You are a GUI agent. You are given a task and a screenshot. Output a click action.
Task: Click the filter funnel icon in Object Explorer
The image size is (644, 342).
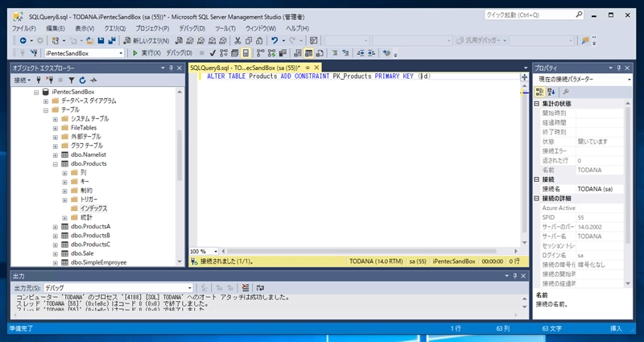[x=72, y=80]
